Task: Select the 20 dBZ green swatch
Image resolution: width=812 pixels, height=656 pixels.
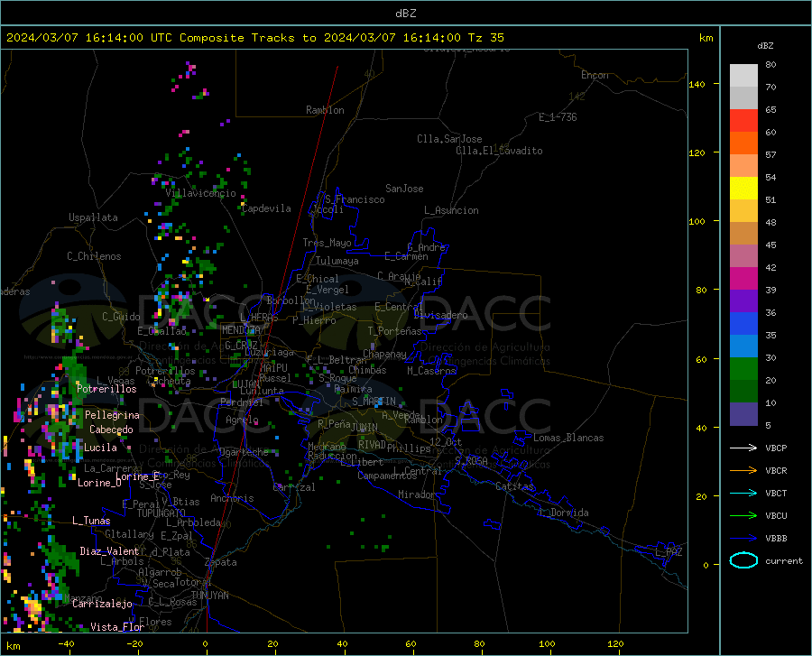Action: 743,369
